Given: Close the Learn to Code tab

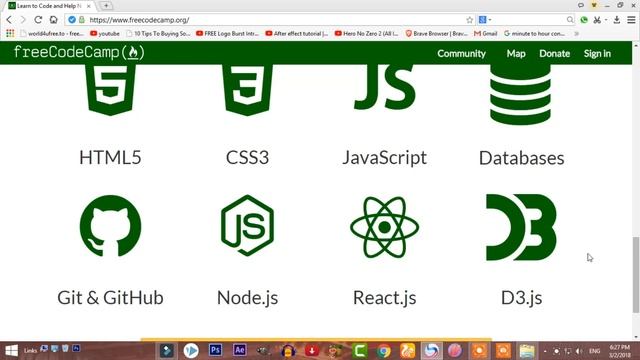Looking at the screenshot, I should coord(89,6).
